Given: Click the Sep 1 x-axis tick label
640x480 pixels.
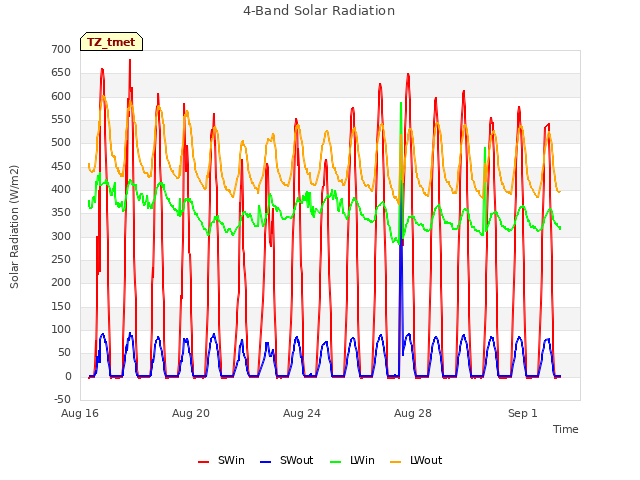Looking at the screenshot, I should pyautogui.click(x=522, y=413).
